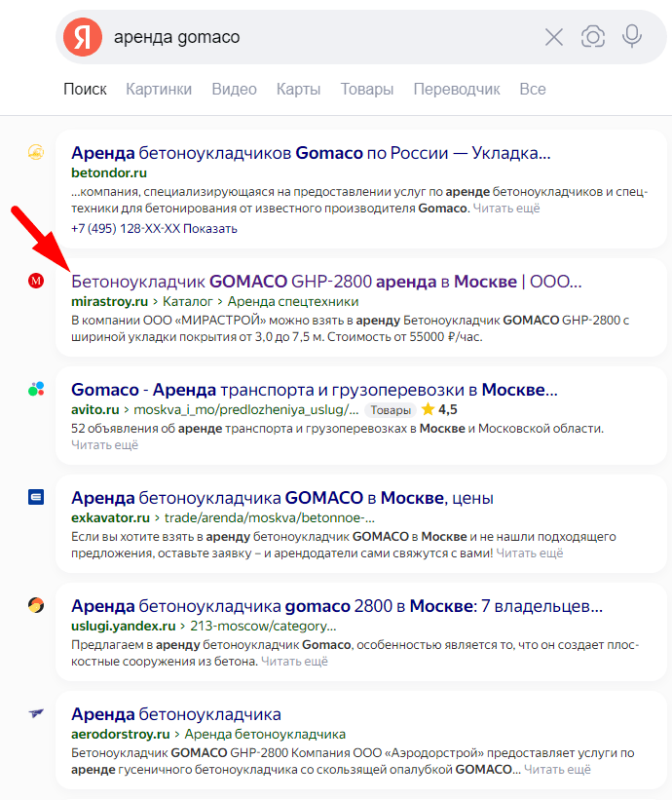Open the Все tab
This screenshot has width=672, height=800.
[x=533, y=90]
